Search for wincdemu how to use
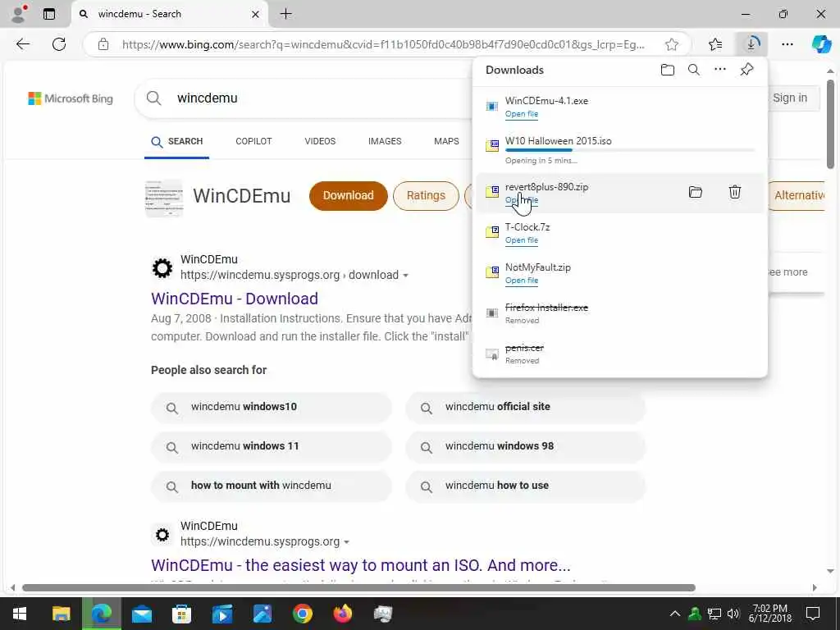840x630 pixels. click(525, 486)
